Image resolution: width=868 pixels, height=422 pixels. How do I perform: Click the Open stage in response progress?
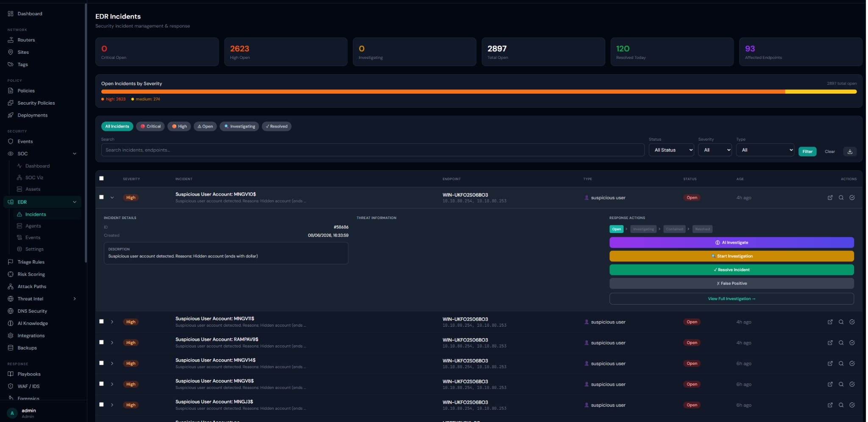[x=616, y=229]
